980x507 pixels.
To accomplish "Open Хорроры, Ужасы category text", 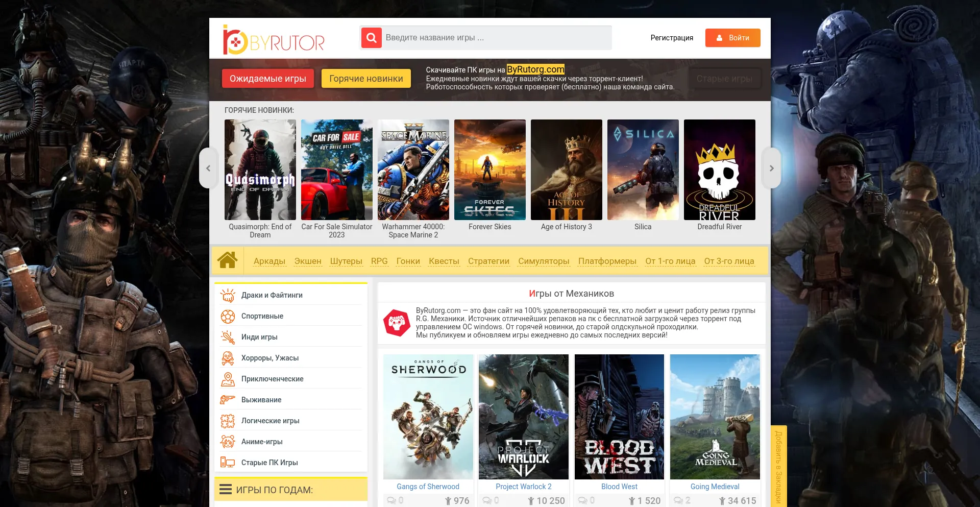I will (x=270, y=358).
